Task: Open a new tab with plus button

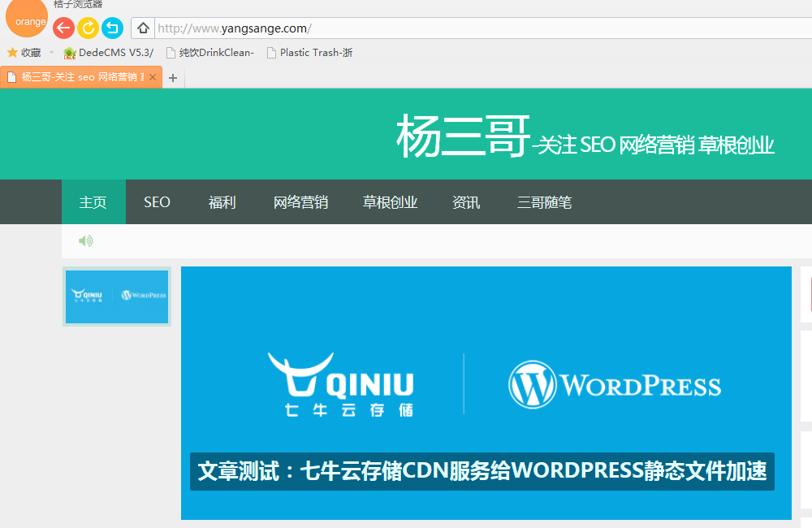Action: pyautogui.click(x=173, y=78)
